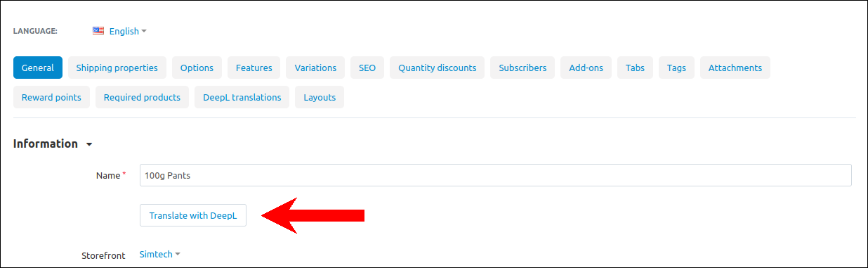The width and height of the screenshot is (868, 268).
Task: Open the Shipping properties tab
Action: click(x=117, y=68)
